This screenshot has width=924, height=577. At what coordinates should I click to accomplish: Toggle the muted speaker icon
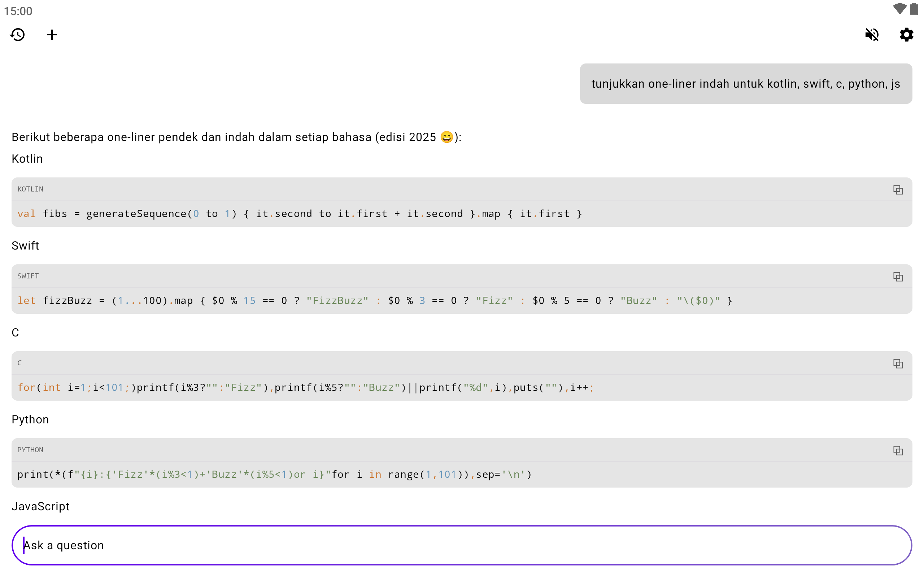pos(872,35)
